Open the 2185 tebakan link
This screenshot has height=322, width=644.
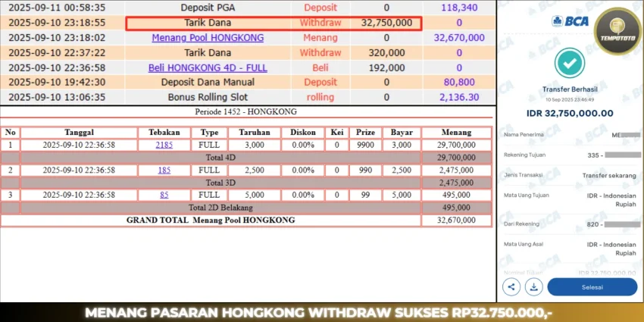[x=164, y=145]
